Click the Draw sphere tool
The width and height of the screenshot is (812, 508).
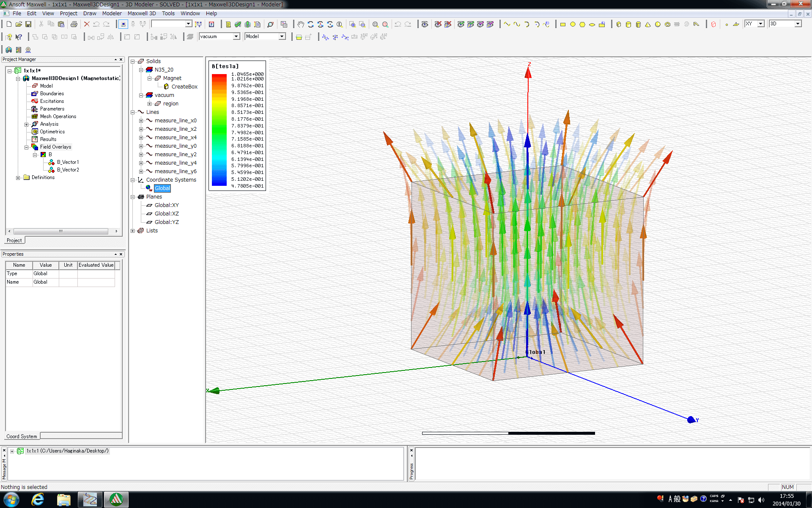pyautogui.click(x=658, y=24)
